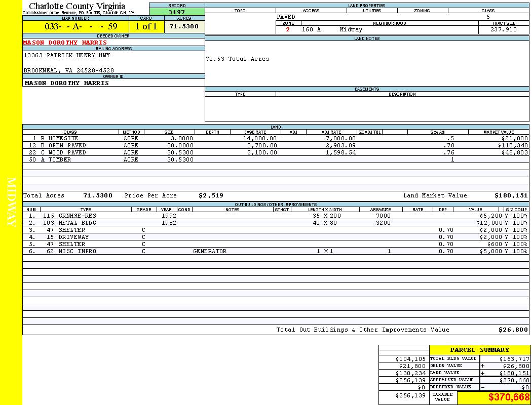532x405 pixels.
Task: Click the red zone number 2
Action: (x=288, y=30)
